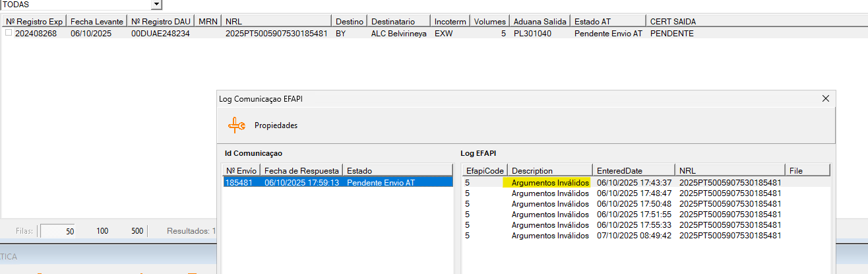Click the EfapiCode column header
This screenshot has height=274, width=868.
coord(484,170)
